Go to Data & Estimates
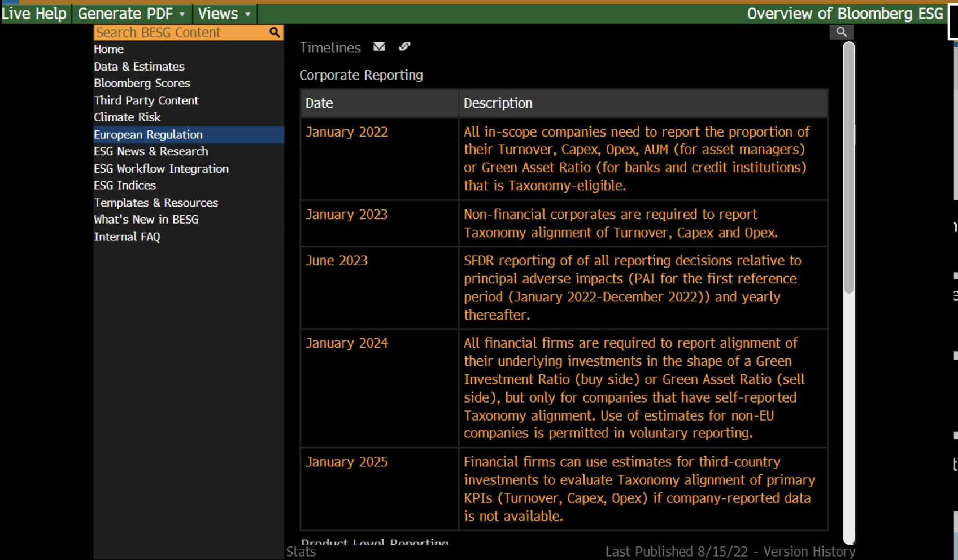This screenshot has width=958, height=560. tap(139, 66)
